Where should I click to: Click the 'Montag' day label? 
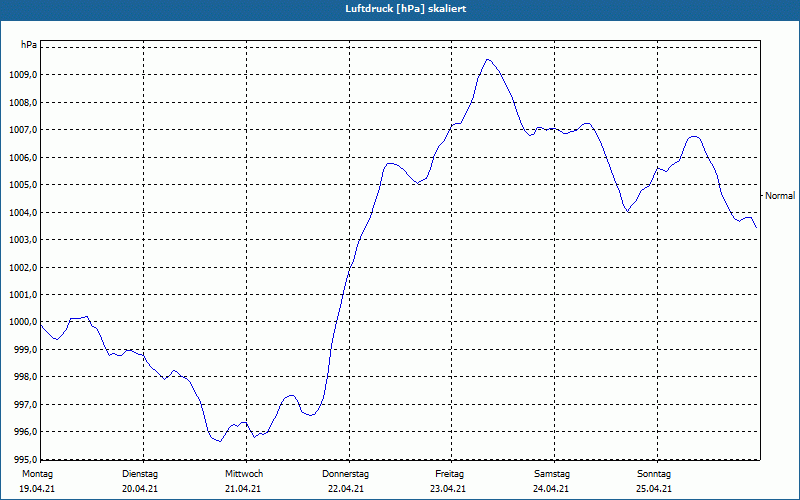point(37,474)
